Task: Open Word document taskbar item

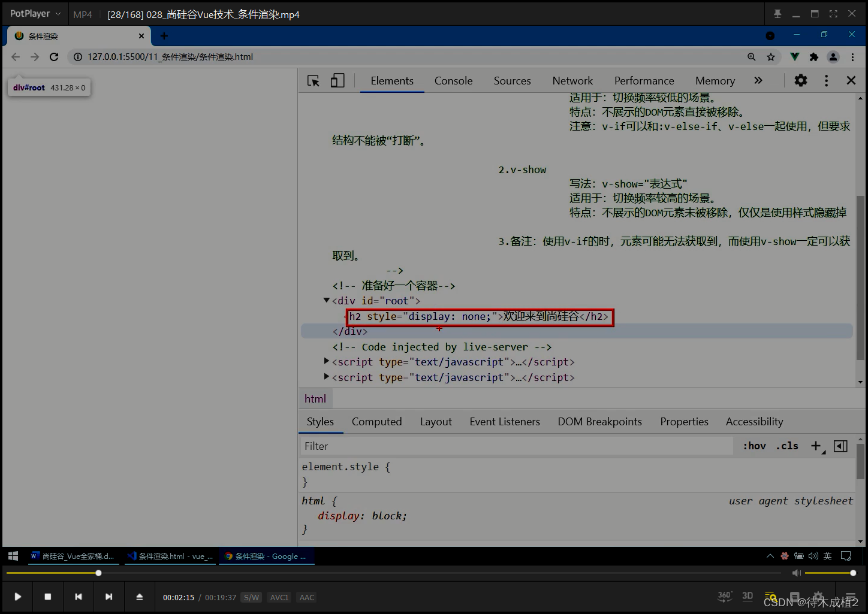Action: (73, 556)
